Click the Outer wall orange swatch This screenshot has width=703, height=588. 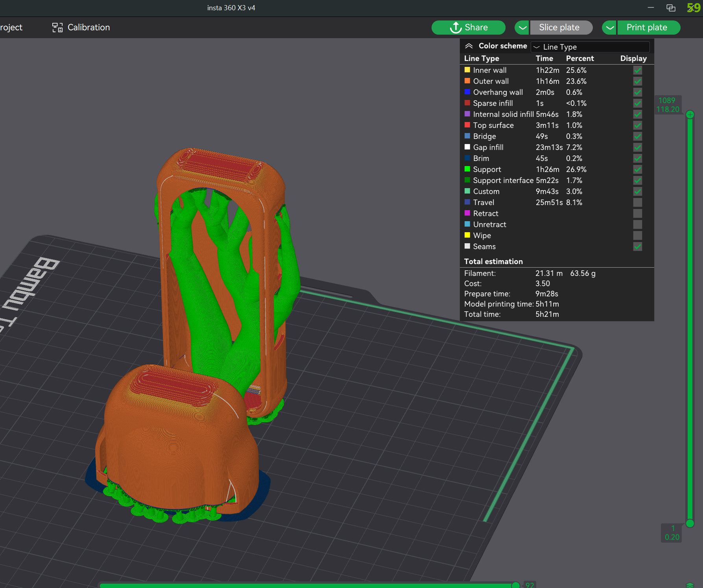click(x=467, y=81)
